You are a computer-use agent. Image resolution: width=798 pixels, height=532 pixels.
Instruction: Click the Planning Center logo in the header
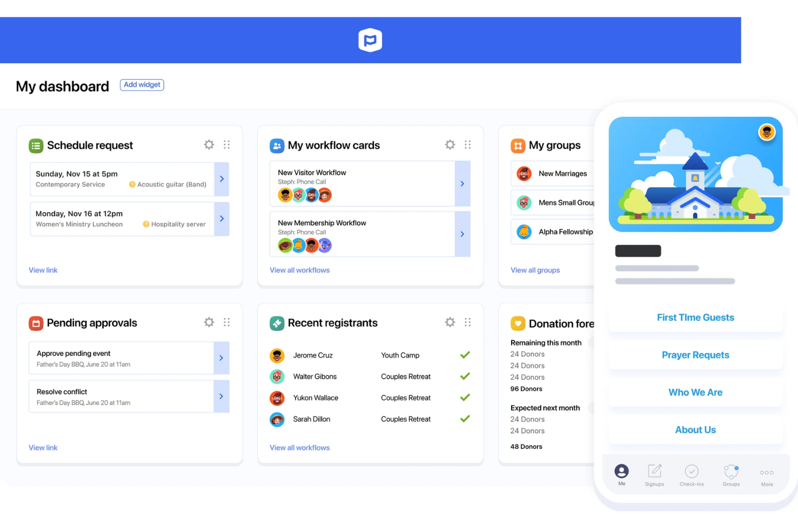pos(370,40)
